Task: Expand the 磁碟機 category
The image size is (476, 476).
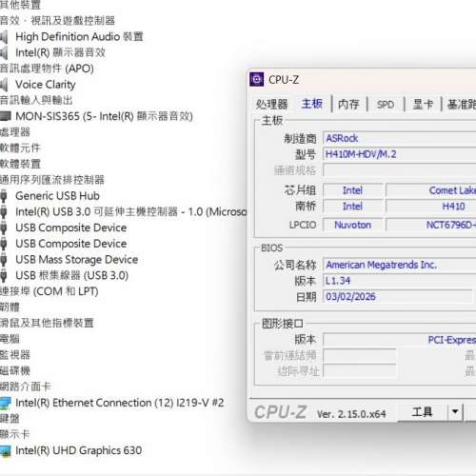Action: (15, 370)
